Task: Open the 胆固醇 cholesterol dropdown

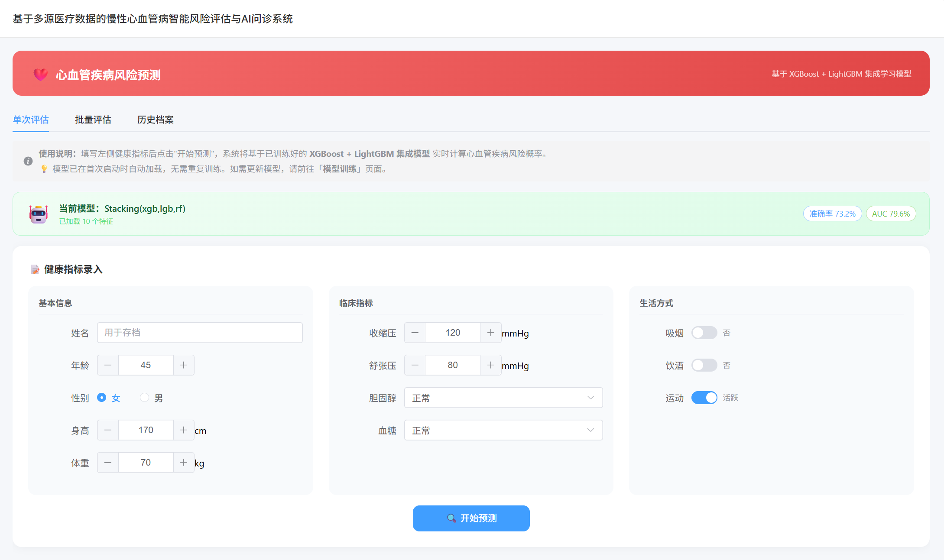Action: coord(503,398)
